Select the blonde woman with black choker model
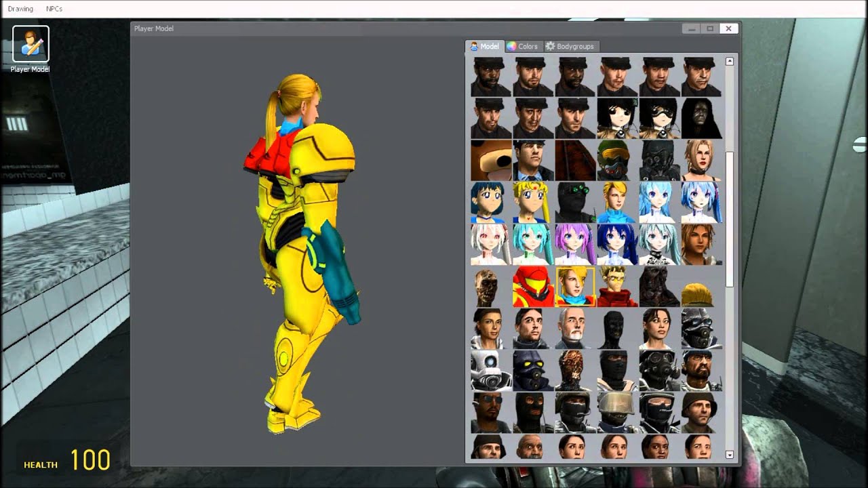 [701, 160]
